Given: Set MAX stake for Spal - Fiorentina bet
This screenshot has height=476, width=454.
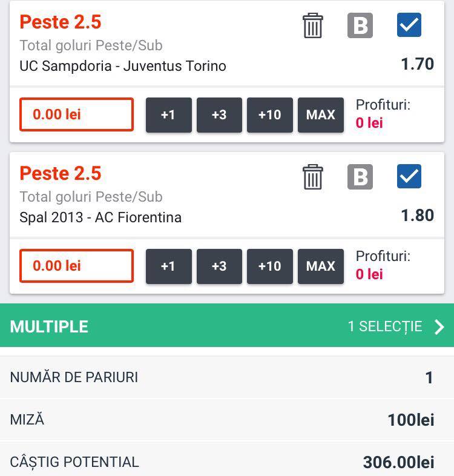Looking at the screenshot, I should [321, 266].
